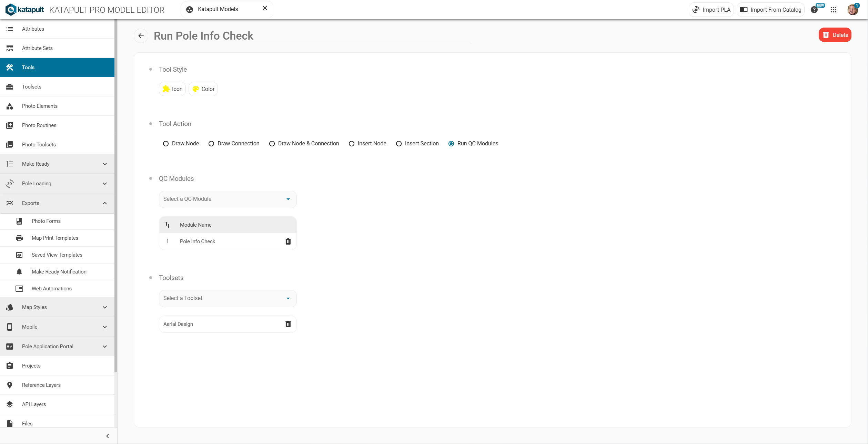Click the module sort arrows icon
The height and width of the screenshot is (444, 868).
(168, 225)
